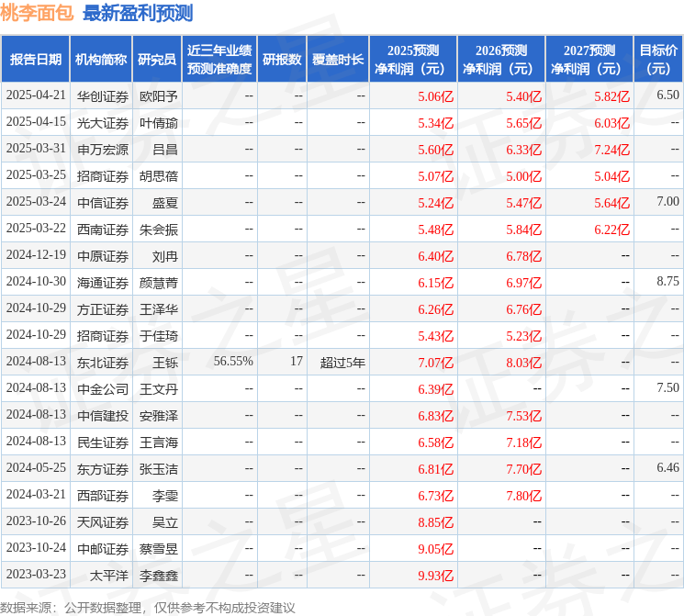
Task: Click the 2025预测净利润 column header
Action: point(413,60)
